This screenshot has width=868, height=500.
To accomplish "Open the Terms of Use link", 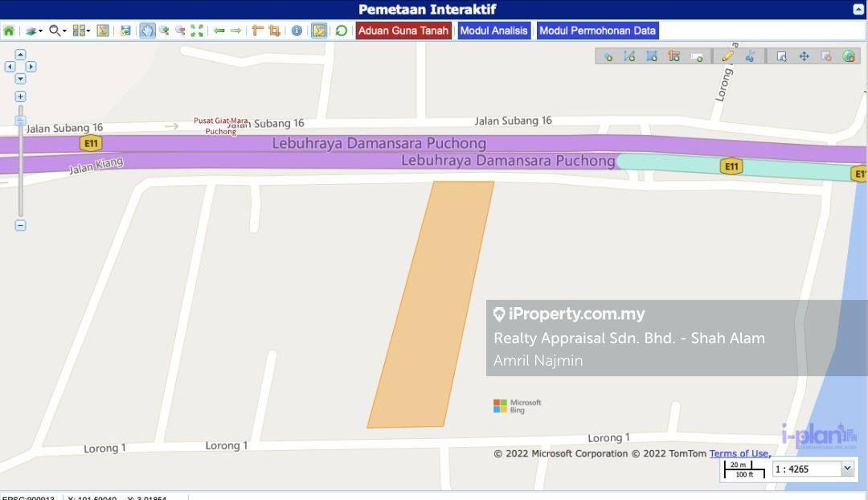I will click(x=739, y=453).
